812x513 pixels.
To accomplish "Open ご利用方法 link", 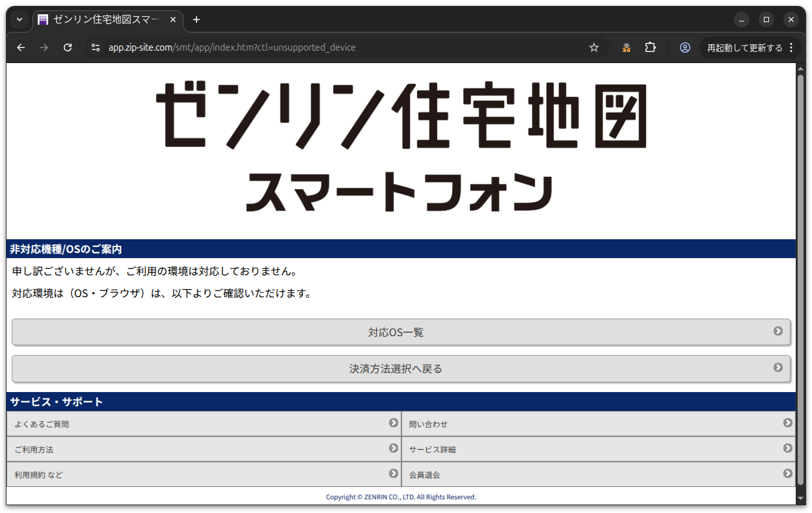I will click(204, 449).
